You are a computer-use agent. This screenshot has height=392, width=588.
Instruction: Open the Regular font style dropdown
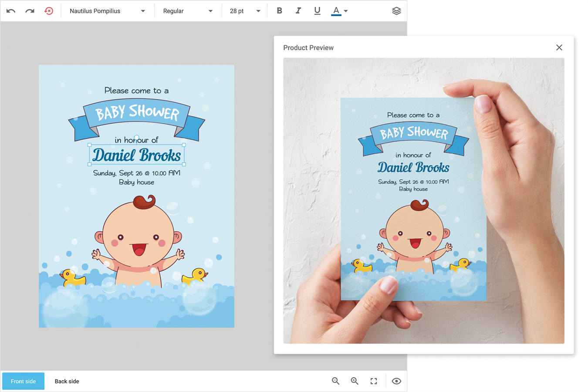click(x=188, y=11)
